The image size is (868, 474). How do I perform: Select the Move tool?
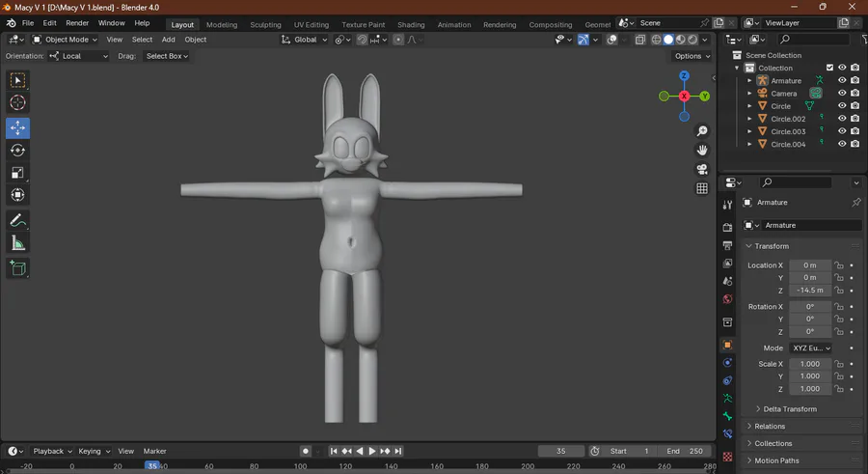[x=17, y=128]
